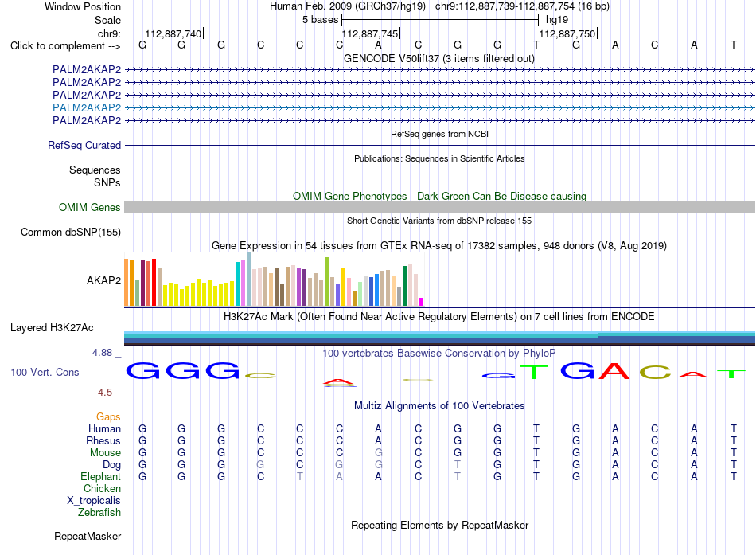Click the 112,887,750 coordinate marker
This screenshot has width=756, height=555.
click(567, 33)
